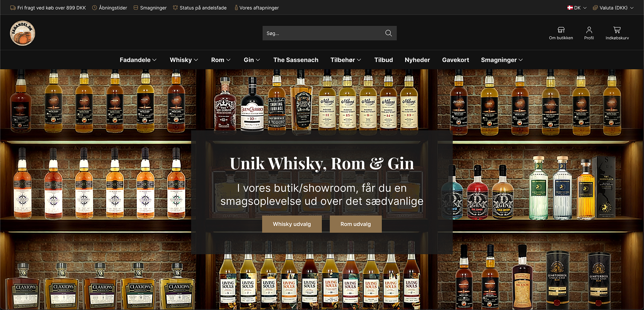Open the Status på andelsfade link

[x=203, y=8]
